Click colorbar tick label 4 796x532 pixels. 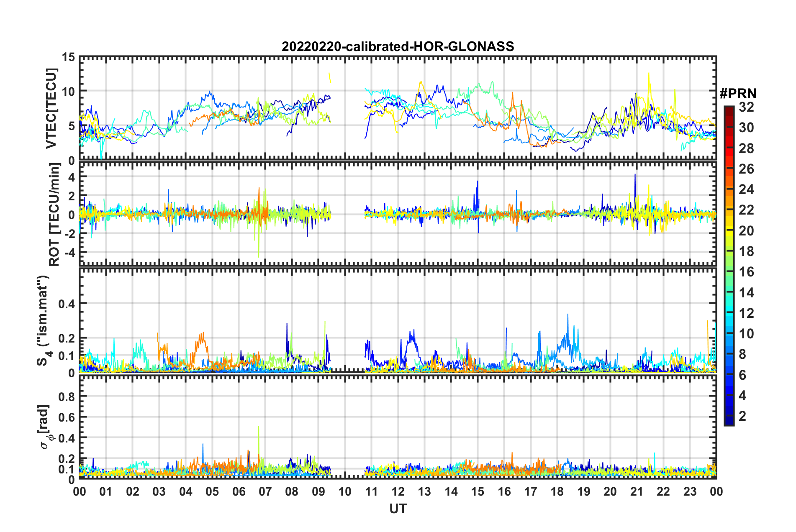coord(742,396)
